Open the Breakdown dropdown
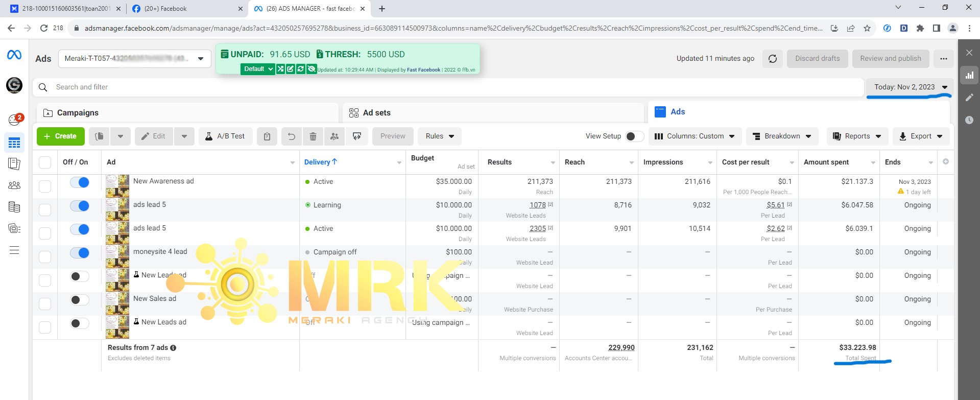Screen dimensions: 980x400 (782, 136)
